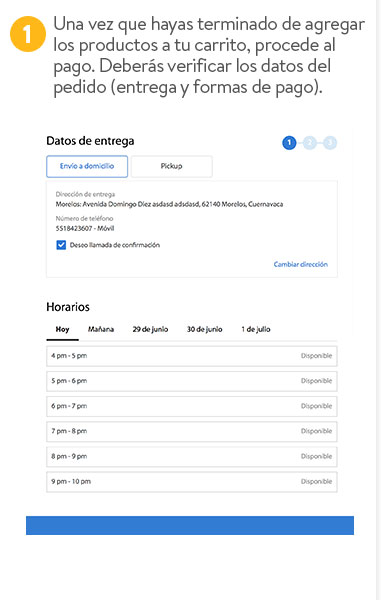Choose the 5 pm - 6 pm time slot

(x=192, y=381)
